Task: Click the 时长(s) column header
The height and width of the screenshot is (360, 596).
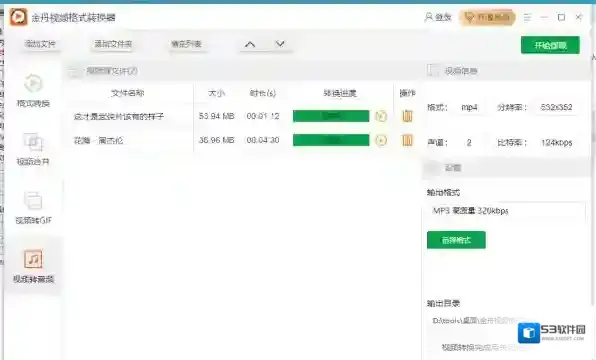Action: [263, 93]
